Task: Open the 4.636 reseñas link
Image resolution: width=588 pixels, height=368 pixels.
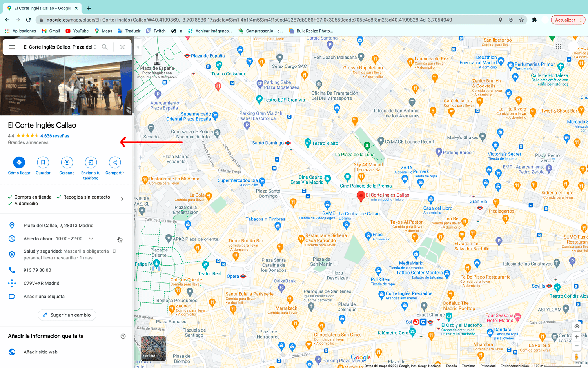Action: (55, 136)
